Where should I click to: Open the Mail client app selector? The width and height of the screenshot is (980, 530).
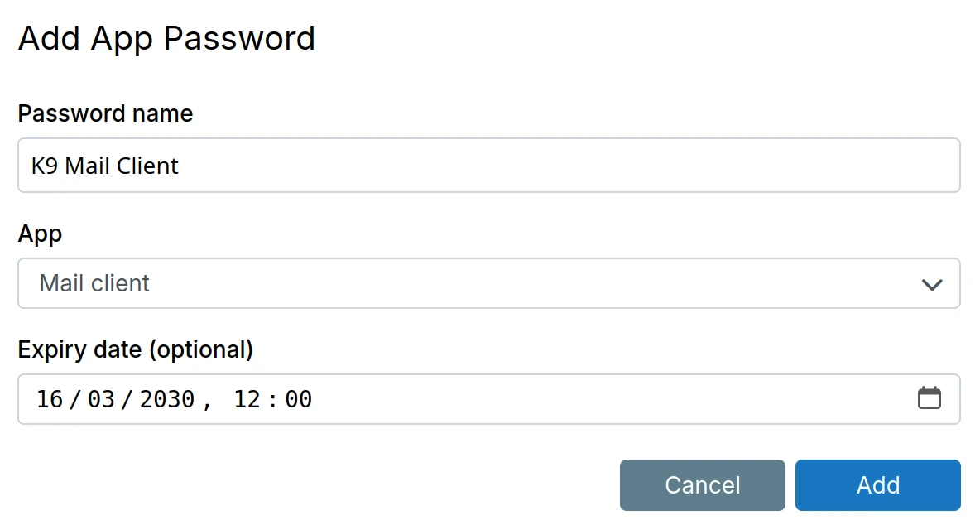[x=488, y=283]
